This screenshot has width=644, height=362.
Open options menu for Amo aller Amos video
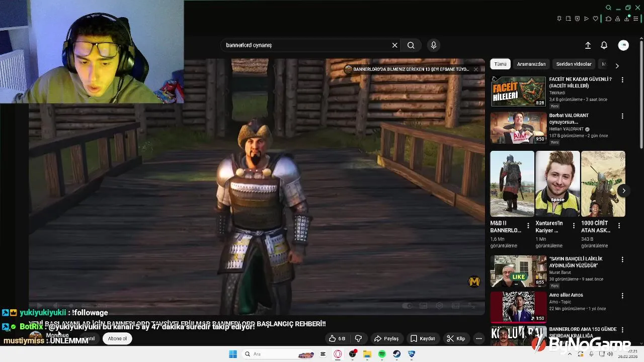coord(622,296)
